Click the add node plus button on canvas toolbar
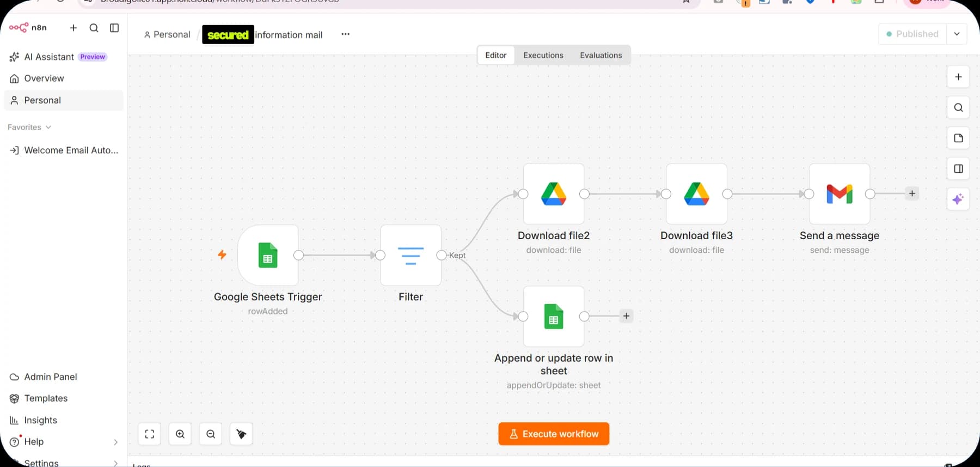Screen dimensions: 980x467 pyautogui.click(x=958, y=77)
